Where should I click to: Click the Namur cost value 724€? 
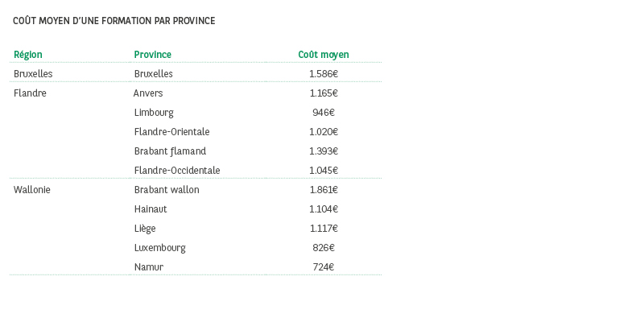click(324, 267)
